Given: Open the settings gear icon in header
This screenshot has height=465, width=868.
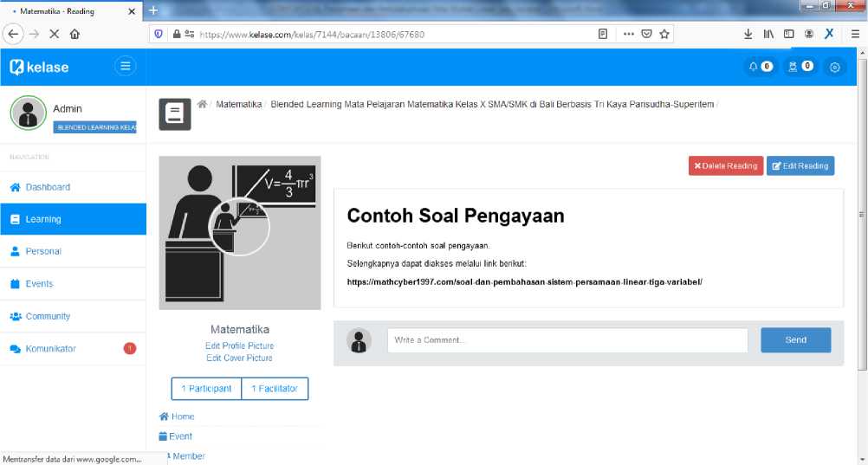Looking at the screenshot, I should [835, 67].
